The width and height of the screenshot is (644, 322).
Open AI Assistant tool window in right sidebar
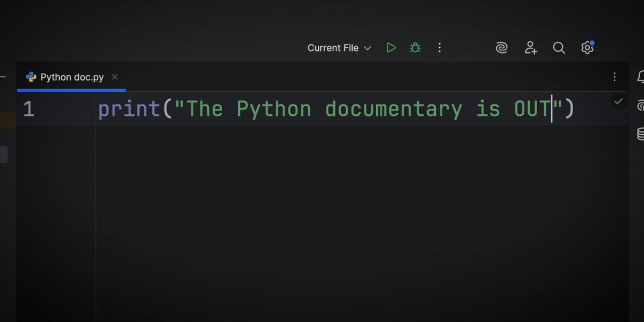pyautogui.click(x=641, y=105)
